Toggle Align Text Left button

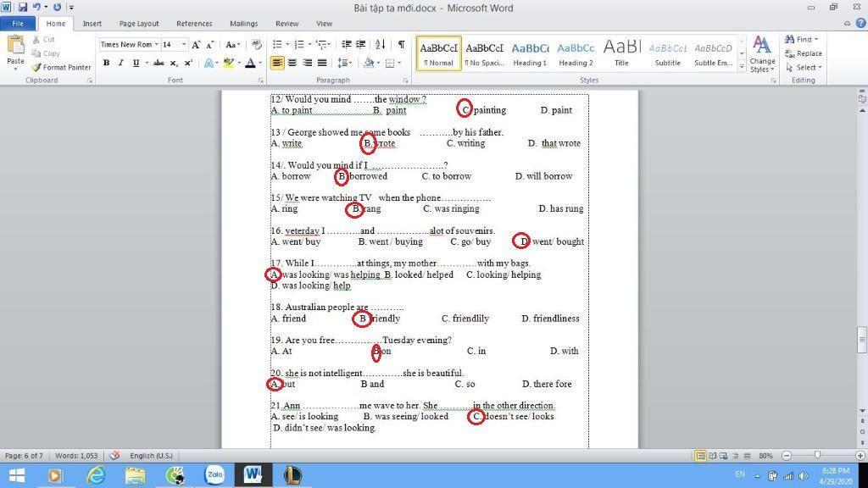(x=277, y=63)
